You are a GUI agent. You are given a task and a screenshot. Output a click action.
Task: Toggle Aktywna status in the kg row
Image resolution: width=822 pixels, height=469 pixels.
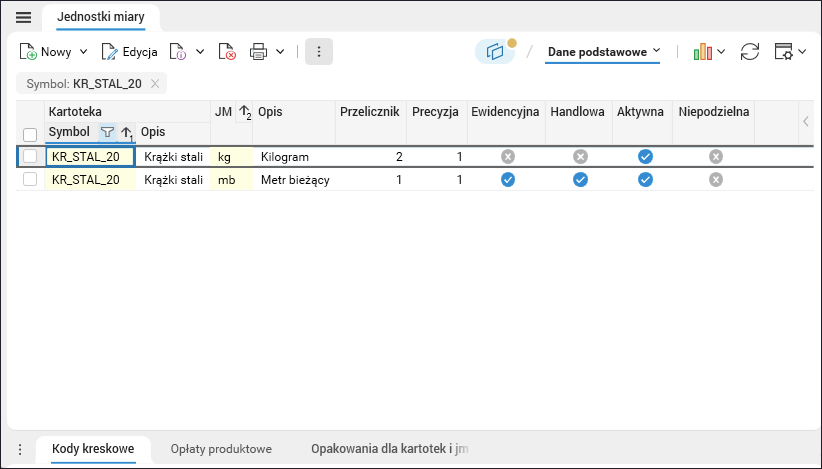point(645,156)
